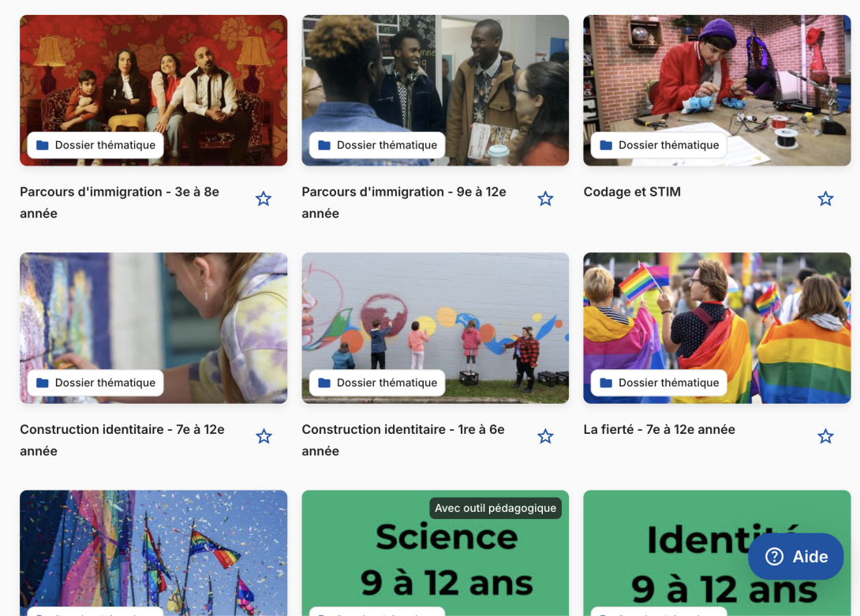Toggle favorite star for Parcours d'immigration 9e à 12e
Image resolution: width=860 pixels, height=616 pixels.
(x=545, y=199)
